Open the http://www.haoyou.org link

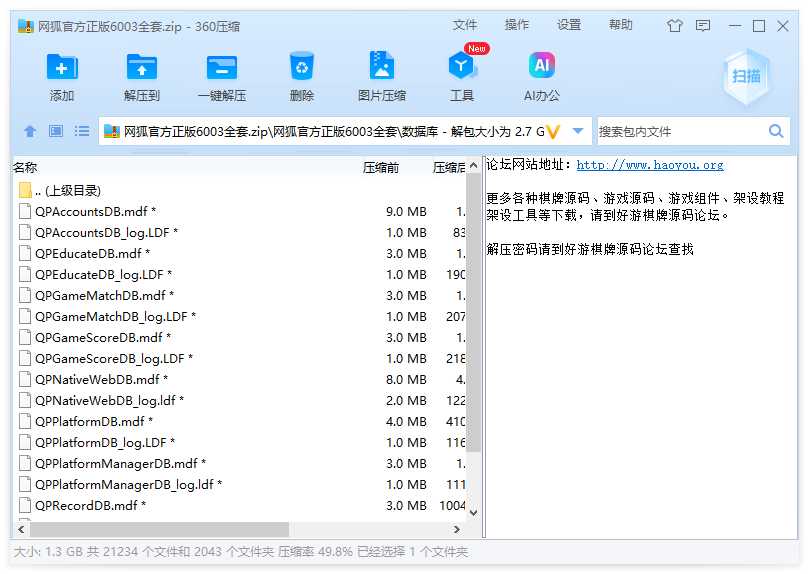[x=650, y=165]
